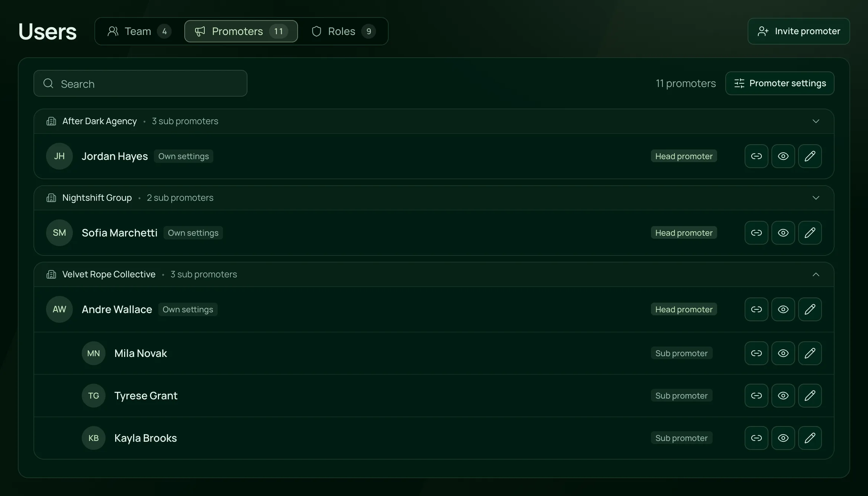
Task: Click the Kayla Brooks name
Action: [x=146, y=438]
